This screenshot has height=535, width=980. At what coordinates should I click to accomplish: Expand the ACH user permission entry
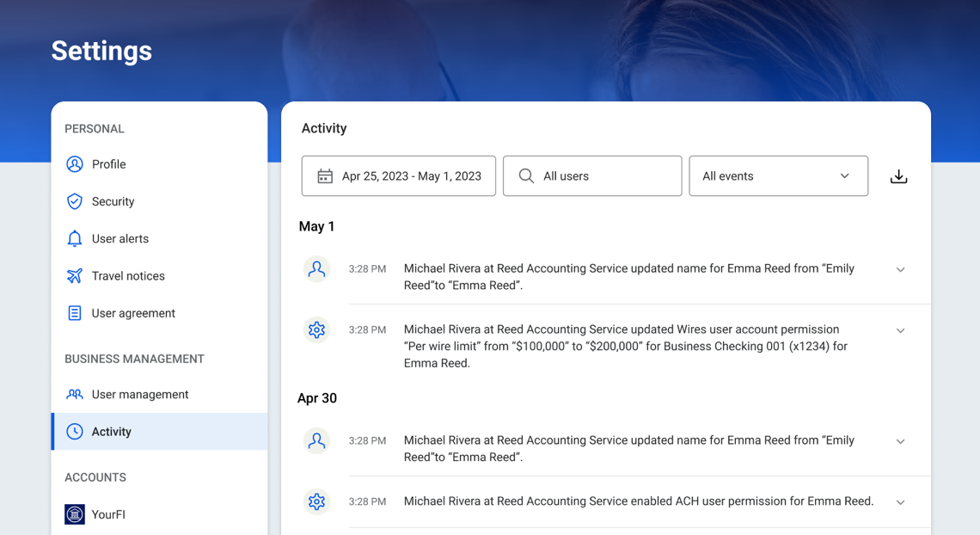[x=900, y=502]
